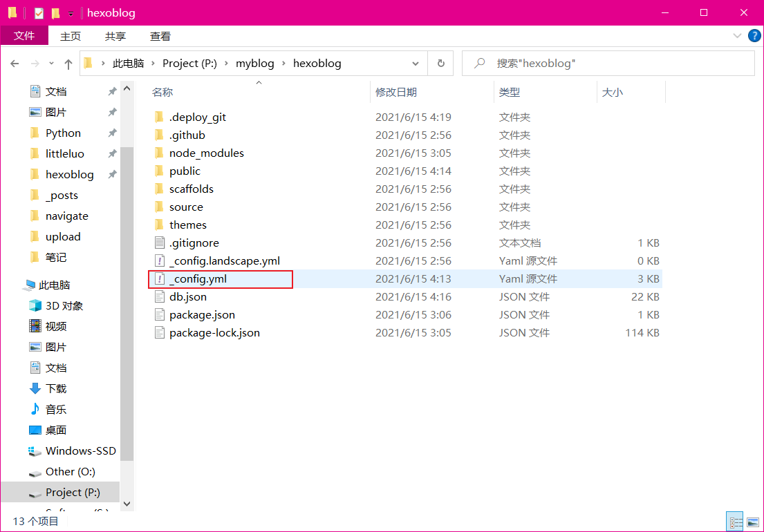The width and height of the screenshot is (764, 532).
Task: Expand the address bar history dropdown
Action: [x=416, y=64]
